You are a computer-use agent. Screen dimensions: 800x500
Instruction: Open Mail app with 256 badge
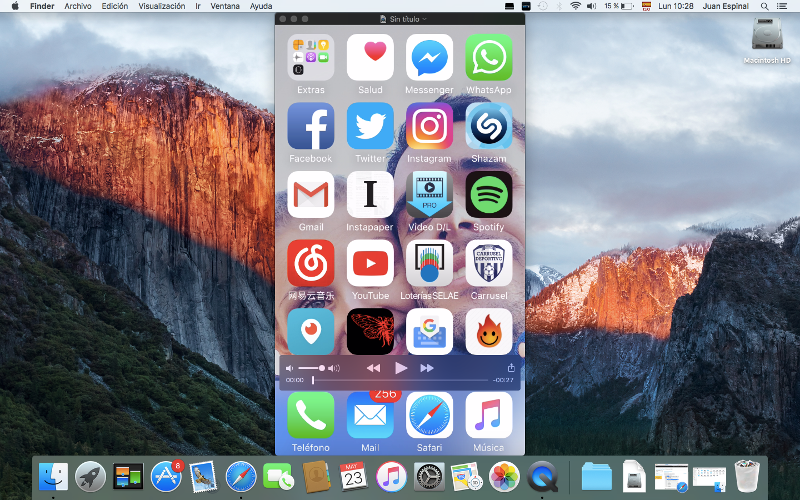coord(370,415)
